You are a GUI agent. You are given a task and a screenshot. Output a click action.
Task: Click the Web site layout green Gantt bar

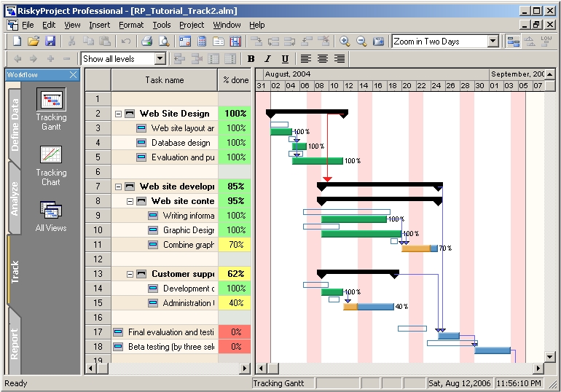281,132
